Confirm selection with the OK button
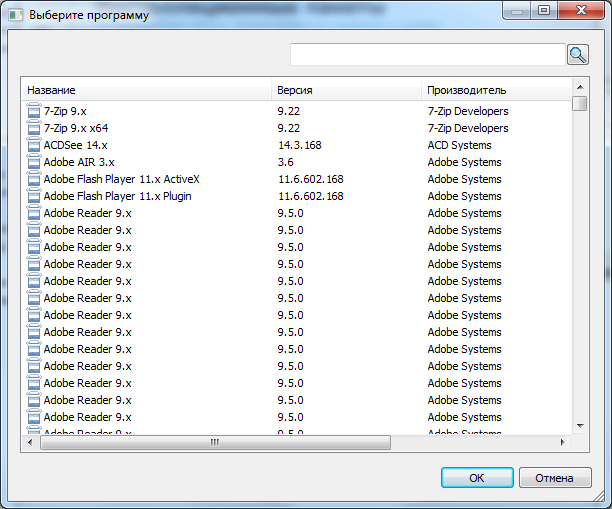The width and height of the screenshot is (612, 509). pos(477,478)
